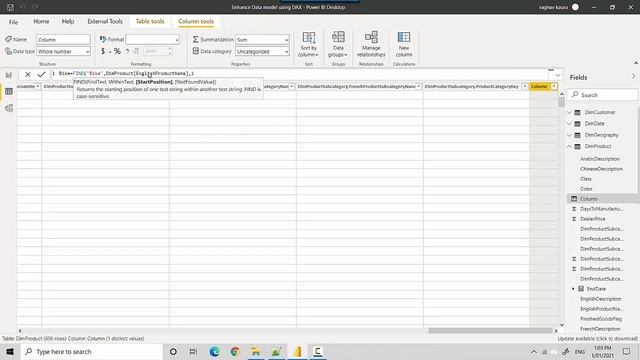Screen dimensions: 640x360
Task: Open the External Tools tab
Action: point(105,21)
